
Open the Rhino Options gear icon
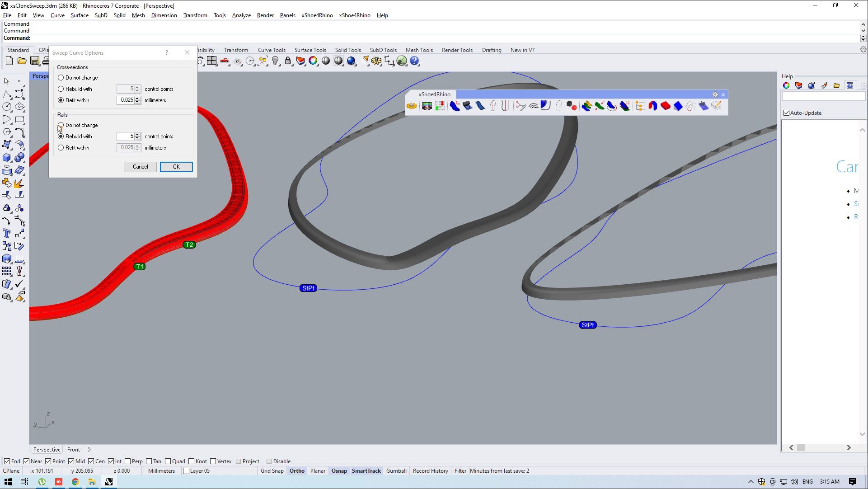pos(376,61)
